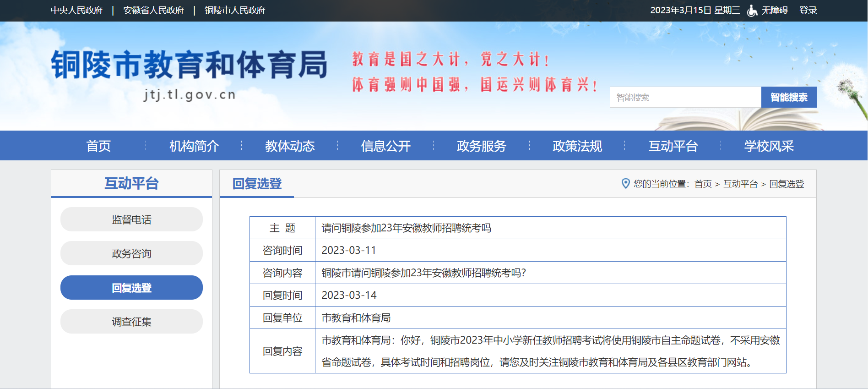The width and height of the screenshot is (868, 389).
Task: Select 监督电话 in the sidebar
Action: pos(131,219)
